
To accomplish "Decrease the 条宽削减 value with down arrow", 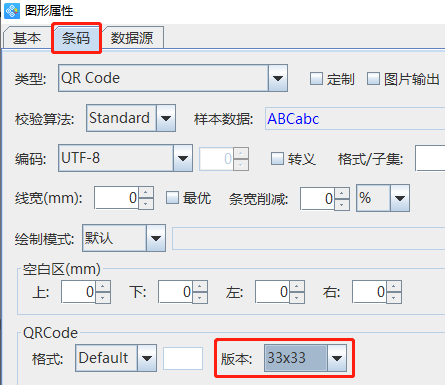I will (342, 204).
